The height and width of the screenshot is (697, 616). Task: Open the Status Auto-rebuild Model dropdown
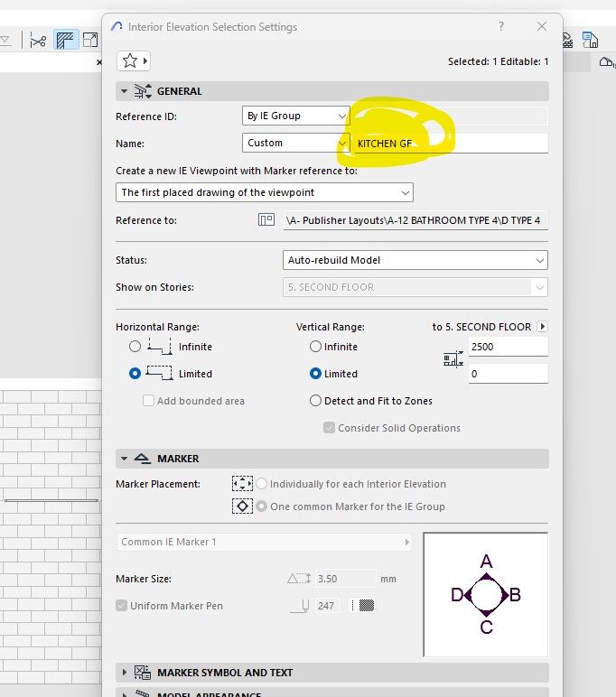click(x=415, y=260)
